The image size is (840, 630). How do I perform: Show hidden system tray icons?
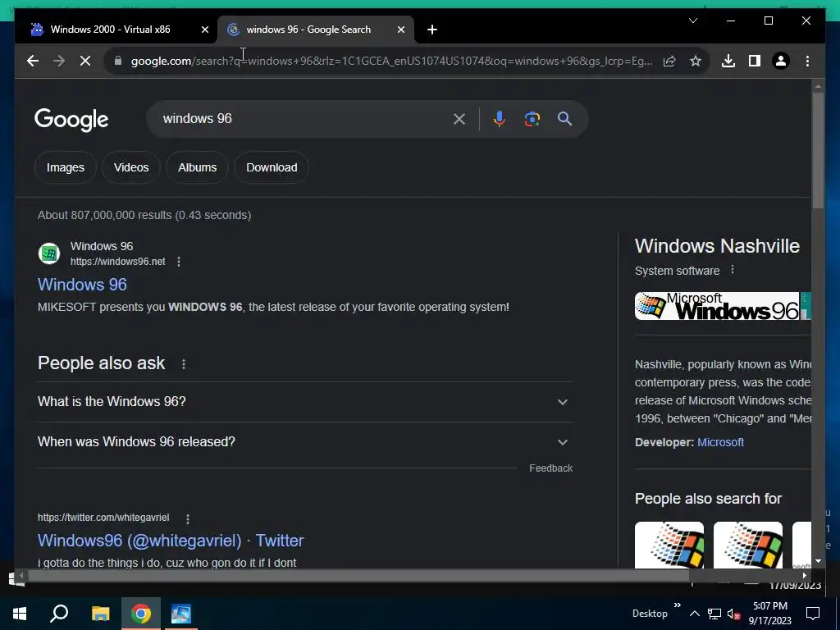coord(694,614)
